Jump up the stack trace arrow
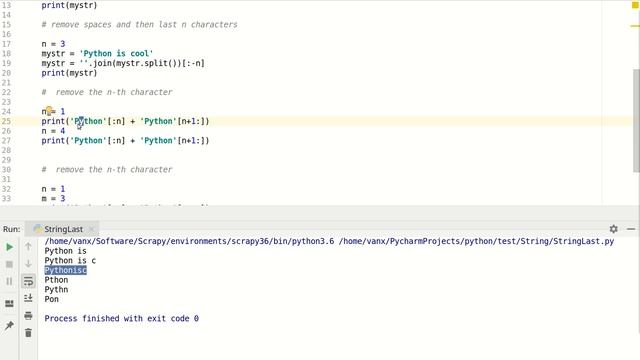This screenshot has width=640, height=360. click(x=28, y=246)
